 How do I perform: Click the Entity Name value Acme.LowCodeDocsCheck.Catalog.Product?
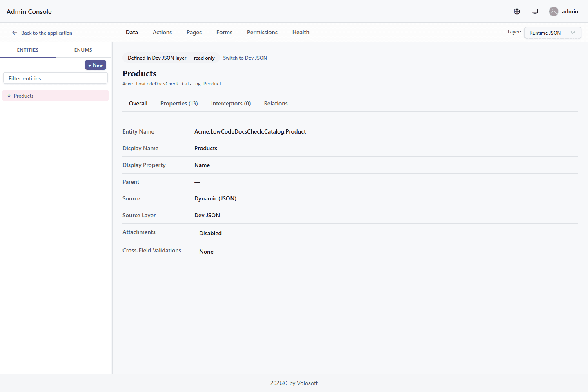click(250, 131)
